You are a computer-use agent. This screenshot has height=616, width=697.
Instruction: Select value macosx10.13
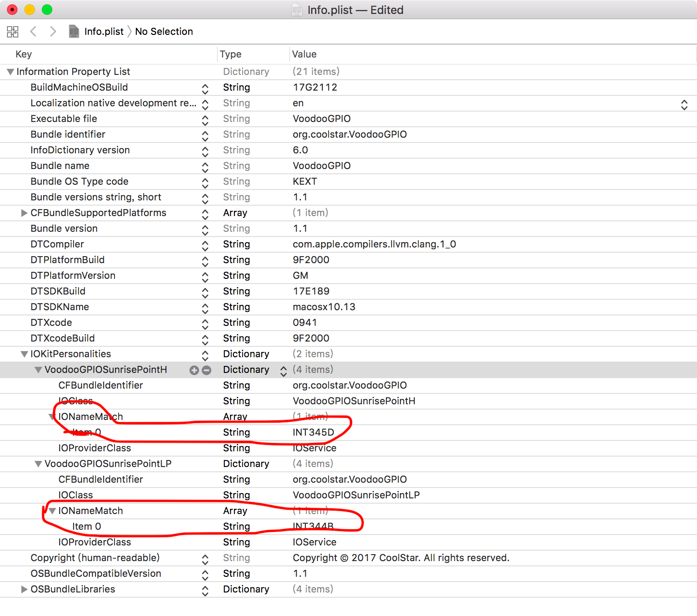(x=324, y=307)
